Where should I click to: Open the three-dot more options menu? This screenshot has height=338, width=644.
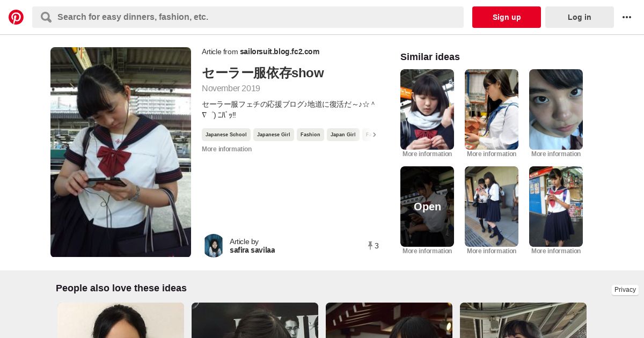point(627,17)
